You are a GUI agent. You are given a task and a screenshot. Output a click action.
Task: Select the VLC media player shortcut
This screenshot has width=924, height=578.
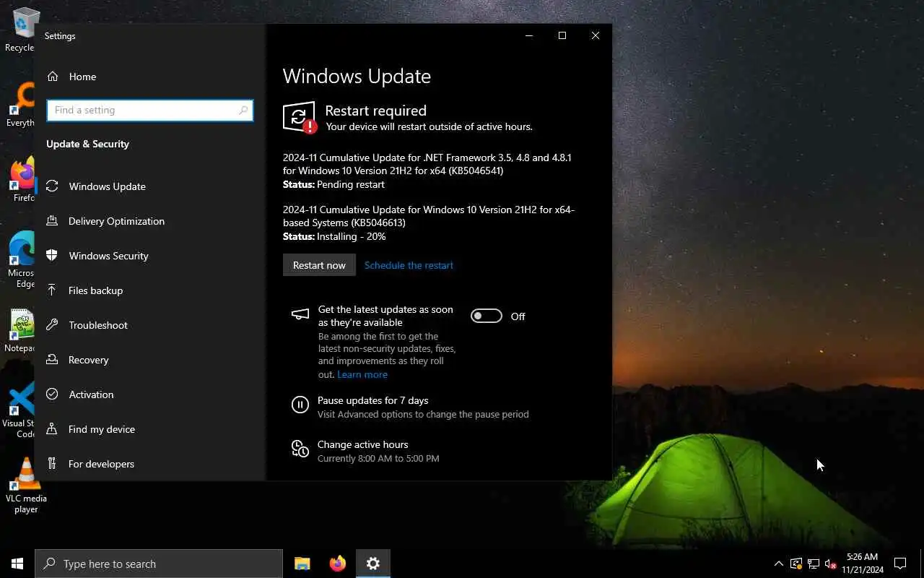26,486
